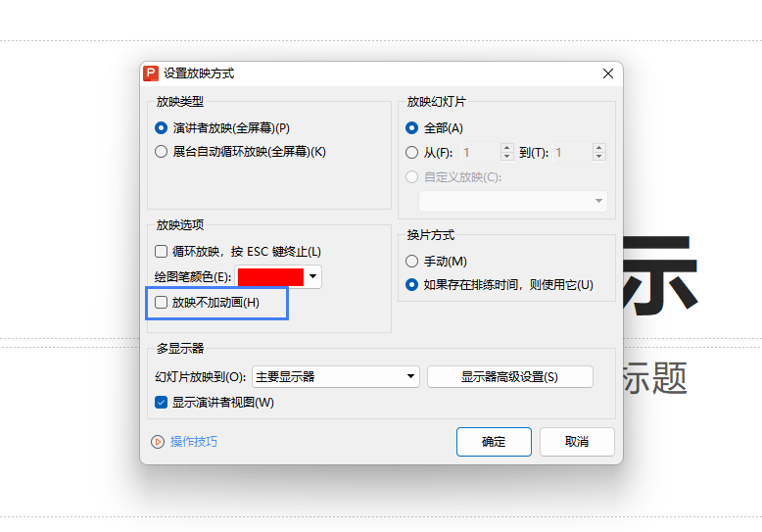
Task: Select 展台自动循环放映(全屏幕) radio button
Action: [x=161, y=152]
